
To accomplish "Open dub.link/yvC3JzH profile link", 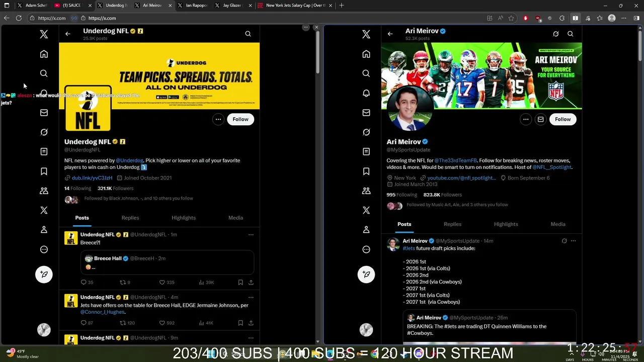I will tap(92, 178).
